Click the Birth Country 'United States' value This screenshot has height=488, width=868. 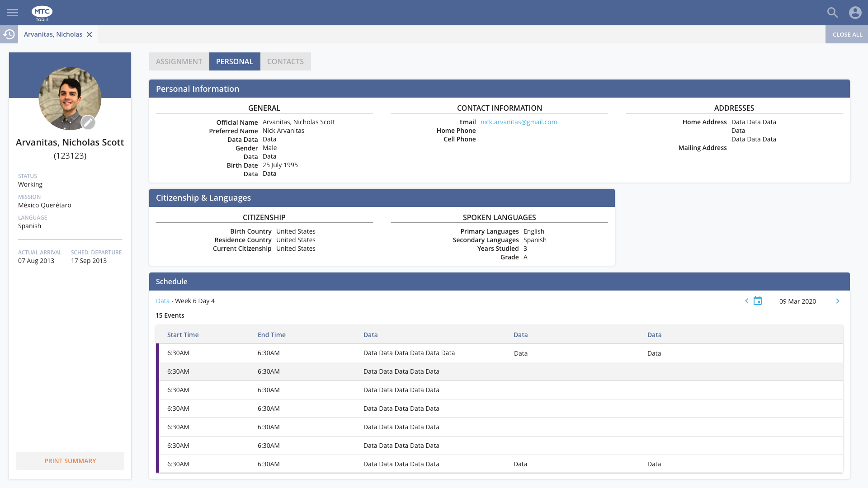296,231
